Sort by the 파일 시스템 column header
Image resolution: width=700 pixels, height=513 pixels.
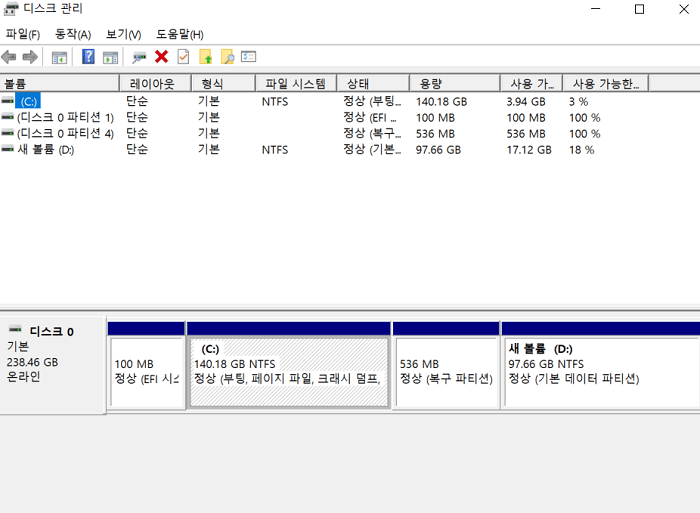coord(296,83)
